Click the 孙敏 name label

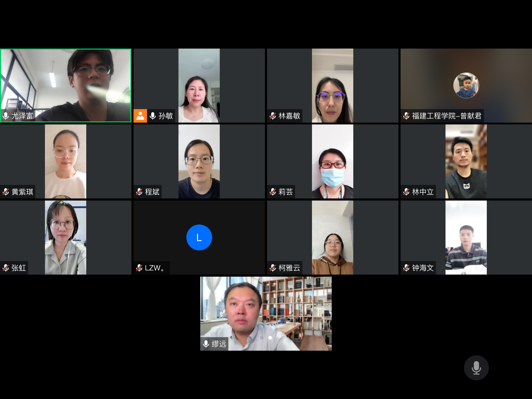(166, 116)
